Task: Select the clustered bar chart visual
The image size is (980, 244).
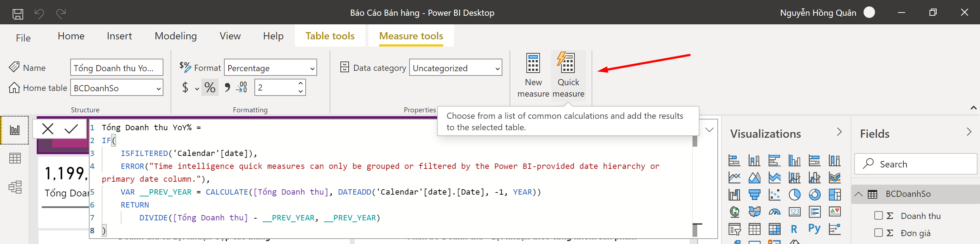Action: coord(774,160)
